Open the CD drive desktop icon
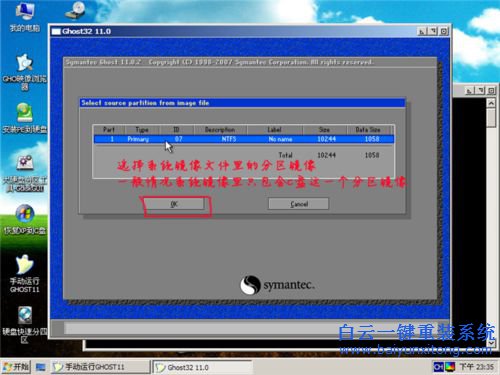Screen dimensions: 500x375 (76, 11)
